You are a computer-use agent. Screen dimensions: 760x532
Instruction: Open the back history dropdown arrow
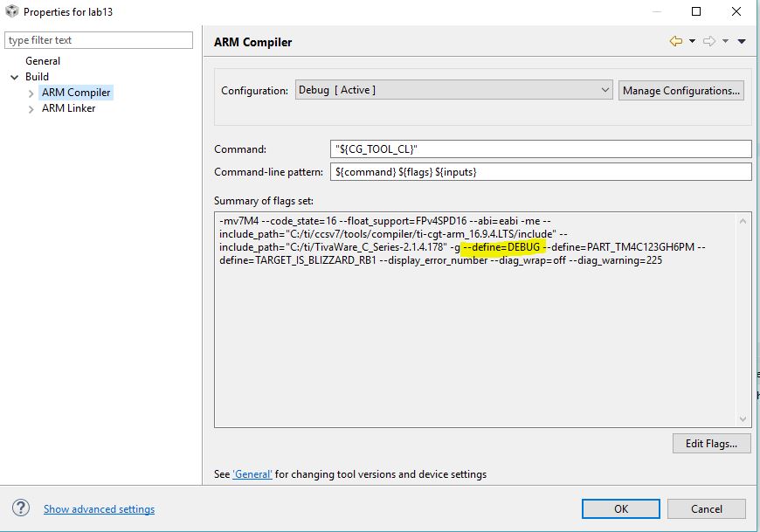(x=692, y=41)
